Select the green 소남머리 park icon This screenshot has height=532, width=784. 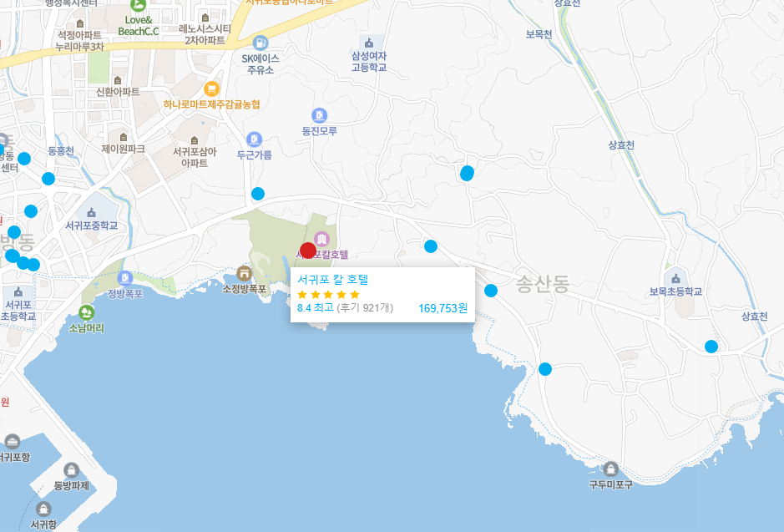click(x=87, y=313)
